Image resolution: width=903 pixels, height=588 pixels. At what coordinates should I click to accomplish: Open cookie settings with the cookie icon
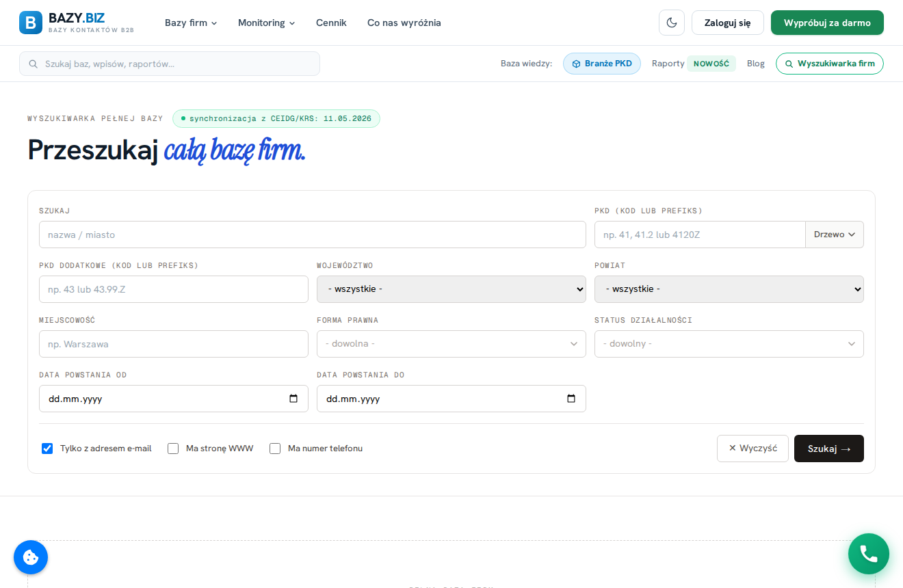tap(31, 557)
